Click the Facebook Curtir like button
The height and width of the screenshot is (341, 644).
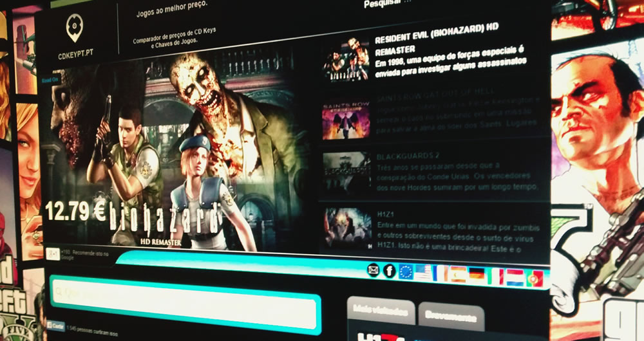pyautogui.click(x=56, y=326)
